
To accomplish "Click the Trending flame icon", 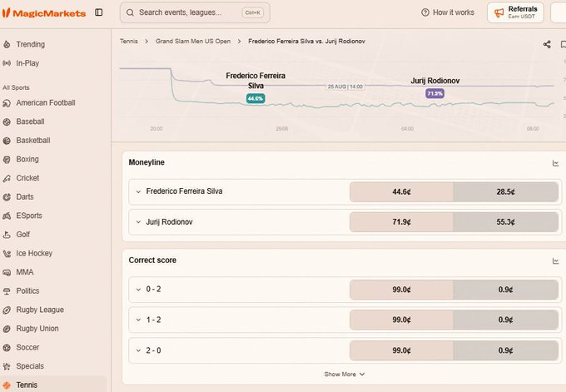I will pyautogui.click(x=7, y=44).
